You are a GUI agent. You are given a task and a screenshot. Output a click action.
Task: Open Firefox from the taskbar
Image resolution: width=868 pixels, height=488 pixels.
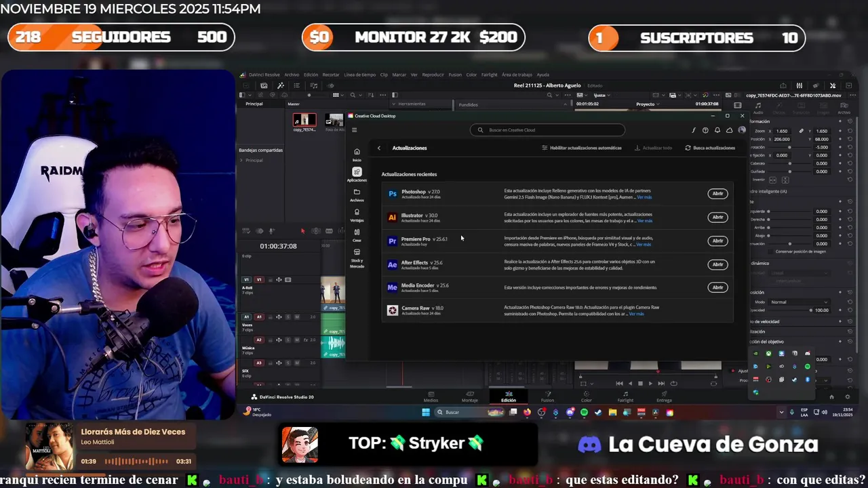click(528, 412)
